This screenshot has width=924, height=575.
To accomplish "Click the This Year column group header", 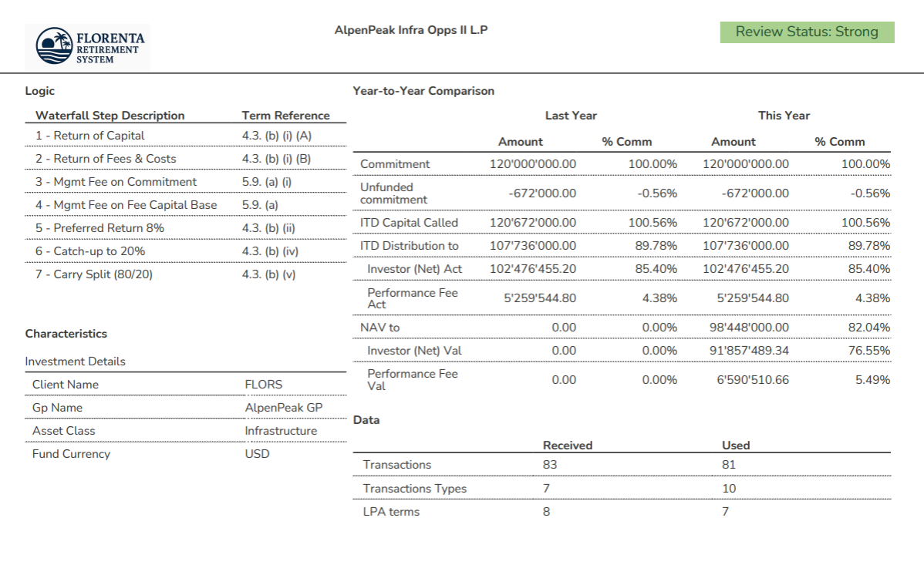I will (x=784, y=116).
